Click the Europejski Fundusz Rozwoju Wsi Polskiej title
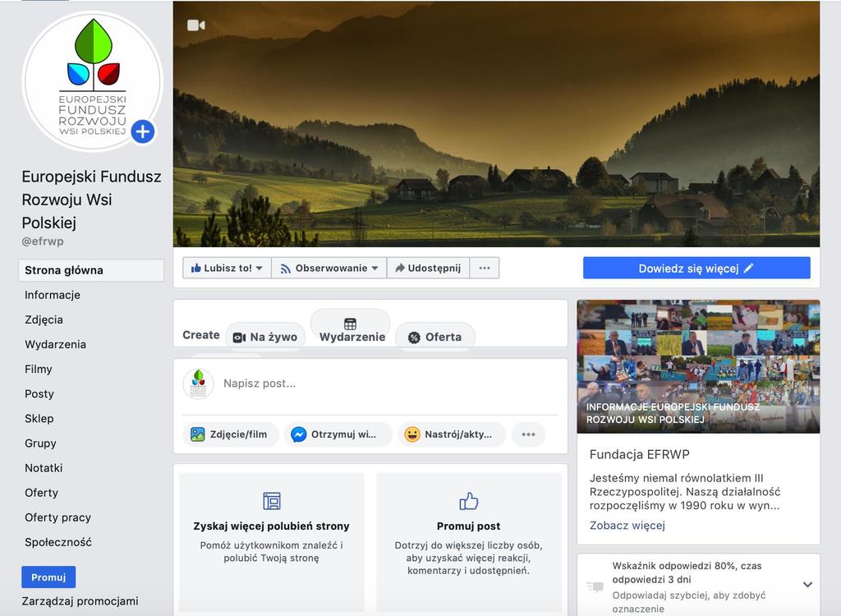The image size is (841, 616). (91, 200)
